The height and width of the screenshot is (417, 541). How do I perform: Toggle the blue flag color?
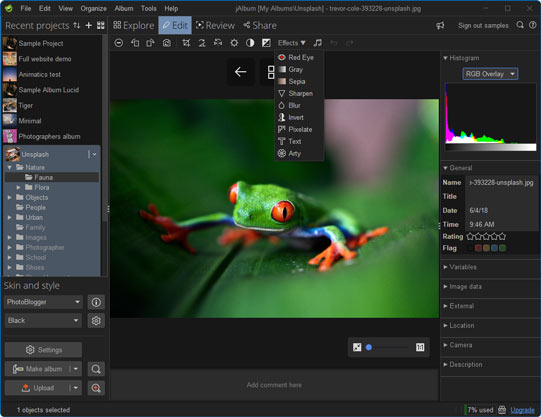click(x=494, y=248)
